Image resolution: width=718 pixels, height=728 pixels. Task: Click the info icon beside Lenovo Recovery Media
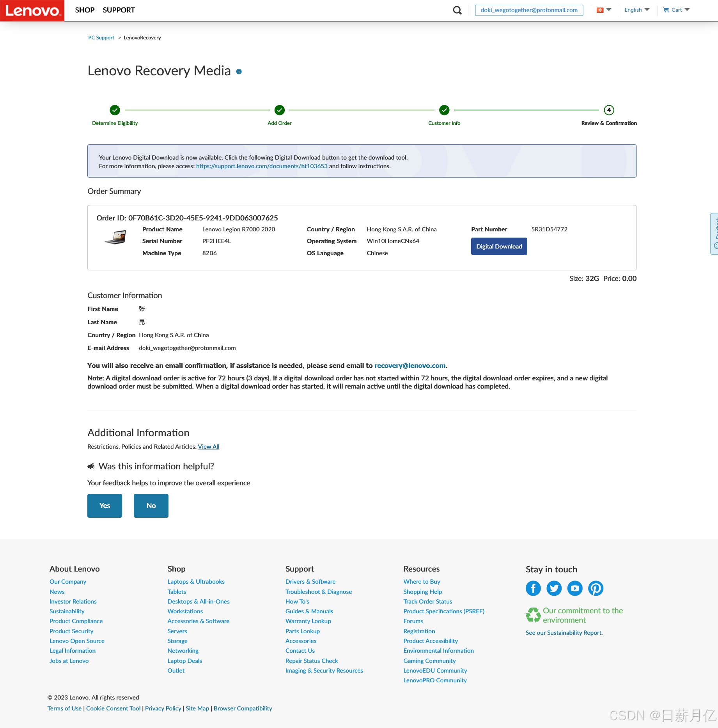tap(239, 72)
